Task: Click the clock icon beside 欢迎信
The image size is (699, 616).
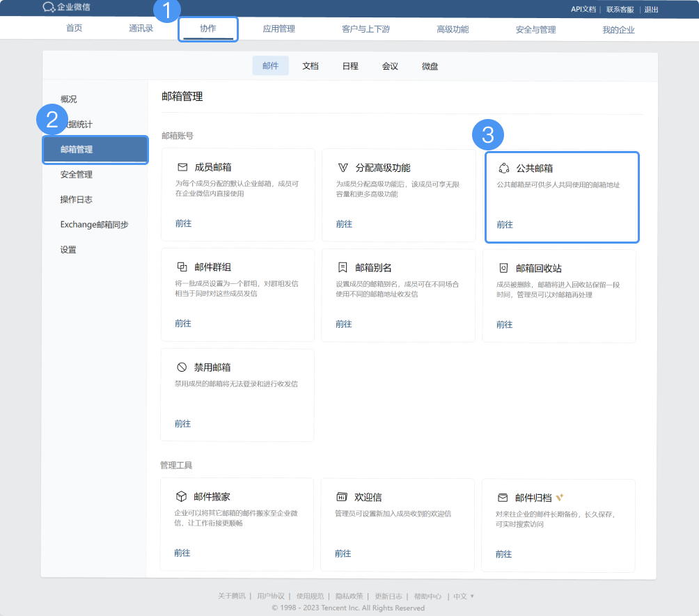Action: click(x=343, y=496)
